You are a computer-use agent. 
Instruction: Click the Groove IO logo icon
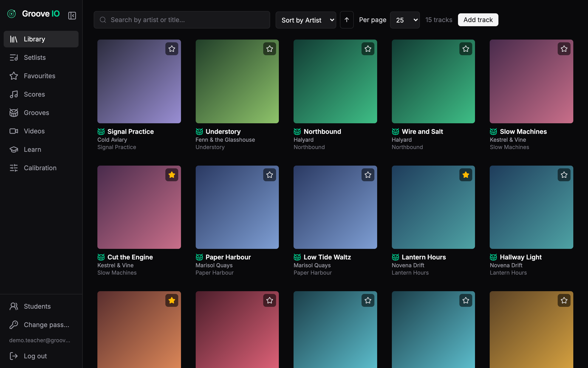[11, 14]
